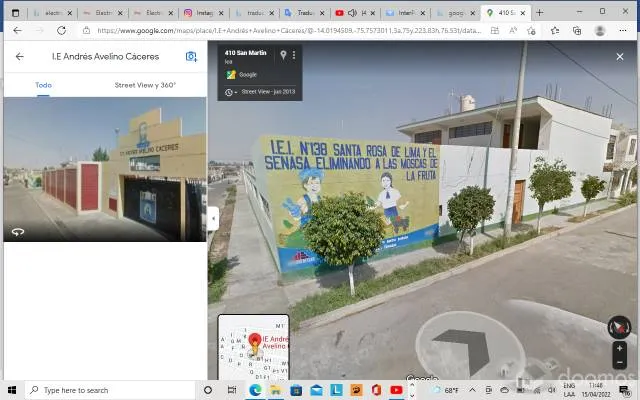Click the 68°F weather widget
Image resolution: width=640 pixels, height=400 pixels.
[446, 390]
